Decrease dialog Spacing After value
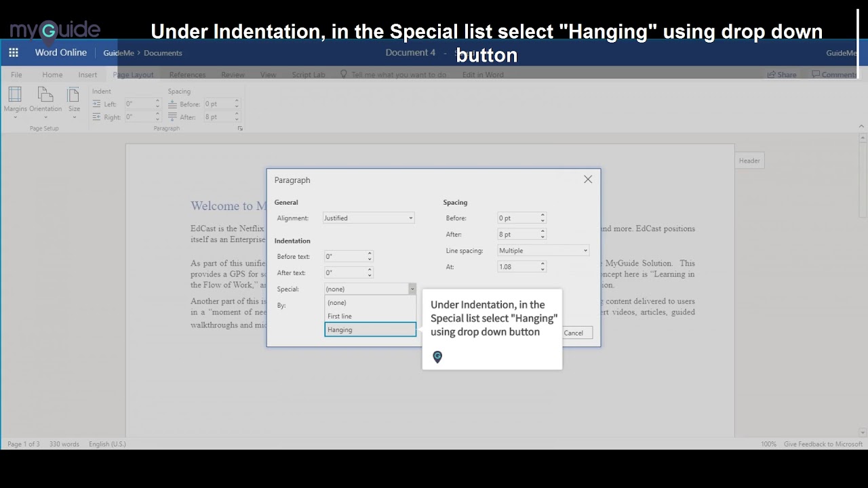This screenshot has height=488, width=868. [542, 237]
